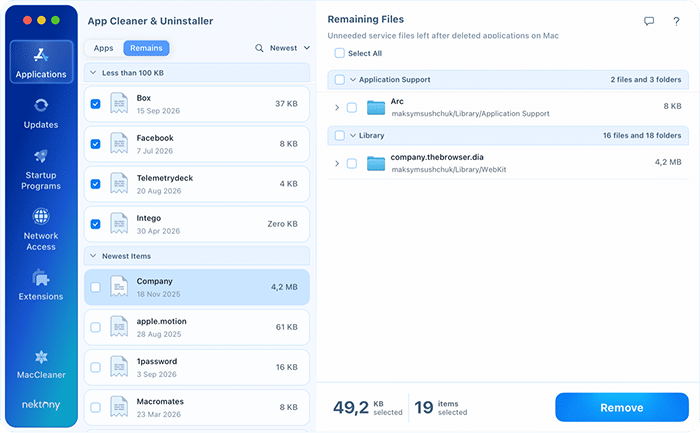Screen dimensions: 700x433
Task: Collapse the Library section
Action: click(x=353, y=135)
